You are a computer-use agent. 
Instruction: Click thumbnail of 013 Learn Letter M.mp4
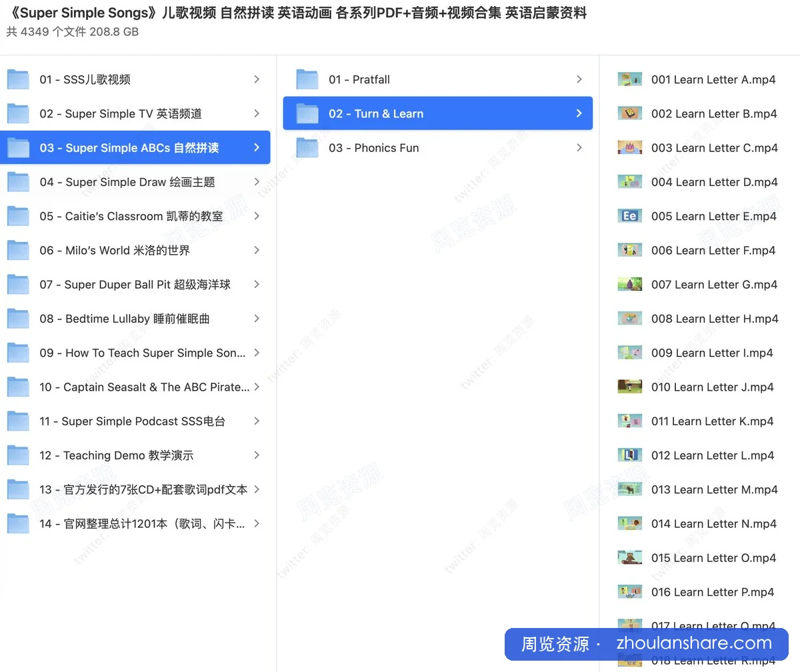click(630, 489)
